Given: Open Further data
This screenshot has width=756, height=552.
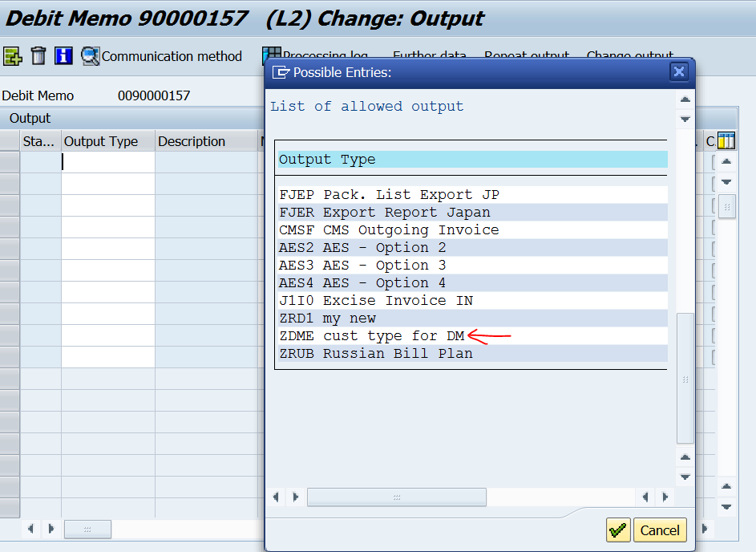Looking at the screenshot, I should click(x=429, y=56).
